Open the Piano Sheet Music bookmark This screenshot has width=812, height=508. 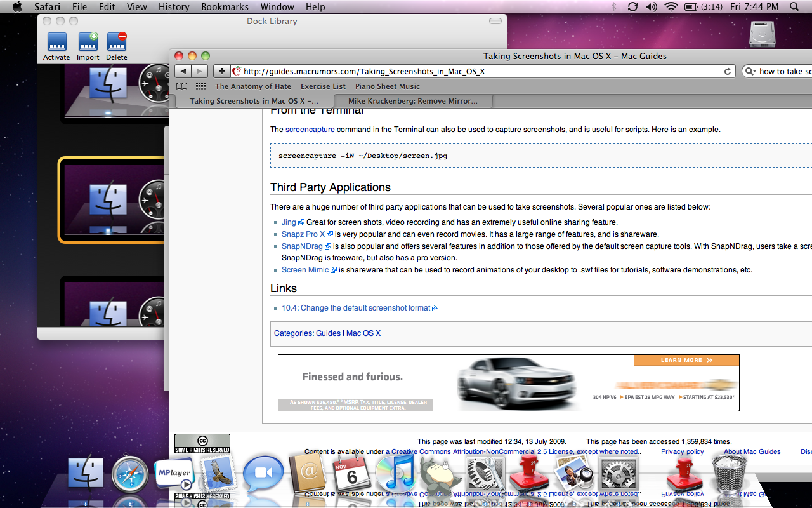388,86
